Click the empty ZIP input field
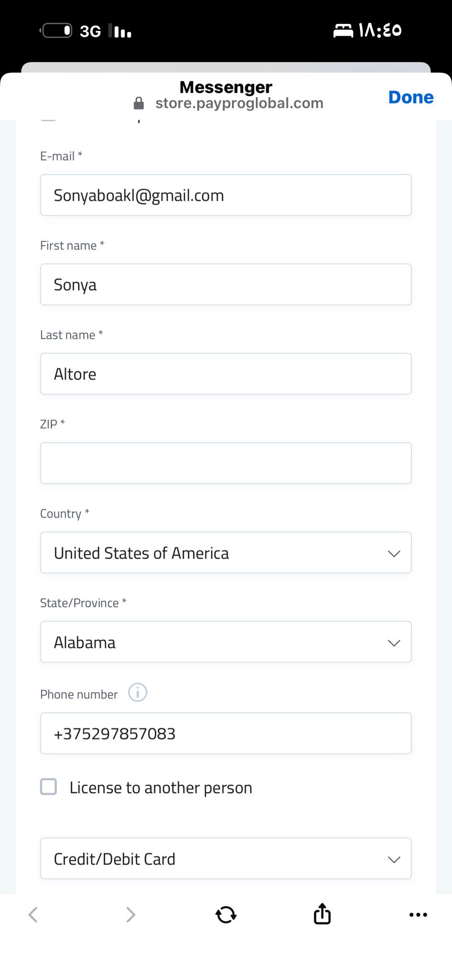Viewport: 452px width, 980px height. tap(226, 463)
